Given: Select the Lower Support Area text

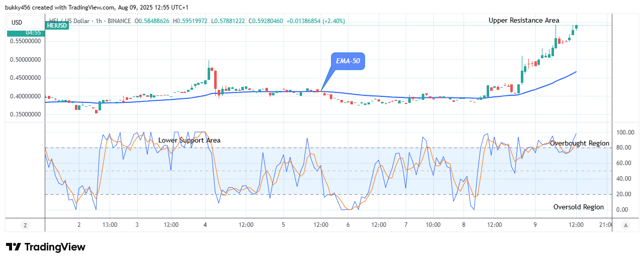Looking at the screenshot, I should click(190, 141).
